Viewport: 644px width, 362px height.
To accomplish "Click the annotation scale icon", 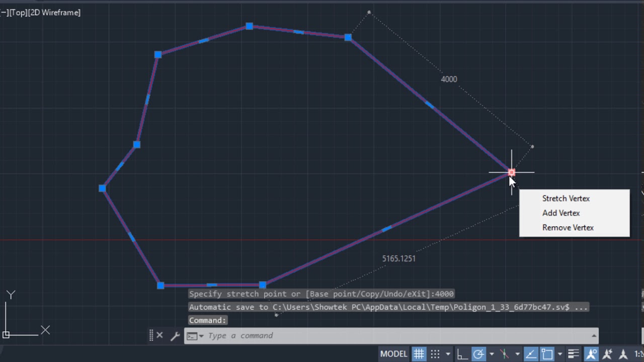I will pyautogui.click(x=623, y=354).
